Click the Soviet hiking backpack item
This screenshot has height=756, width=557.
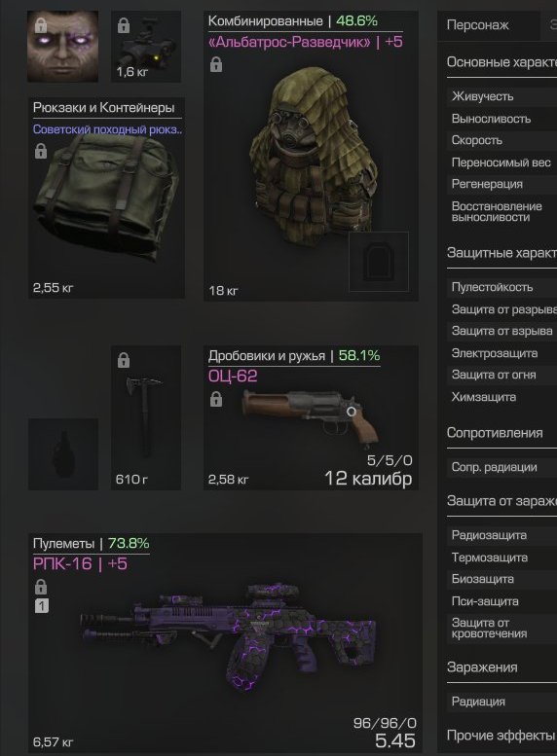(x=106, y=198)
